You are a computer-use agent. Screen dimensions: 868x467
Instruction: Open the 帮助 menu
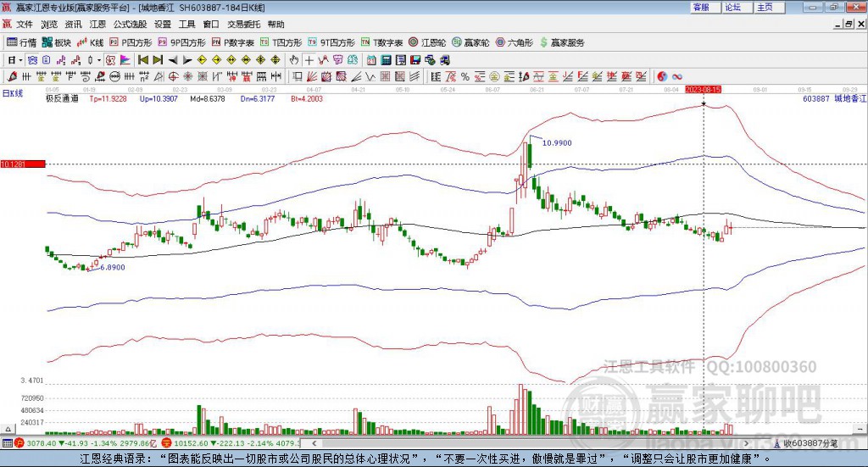[275, 25]
